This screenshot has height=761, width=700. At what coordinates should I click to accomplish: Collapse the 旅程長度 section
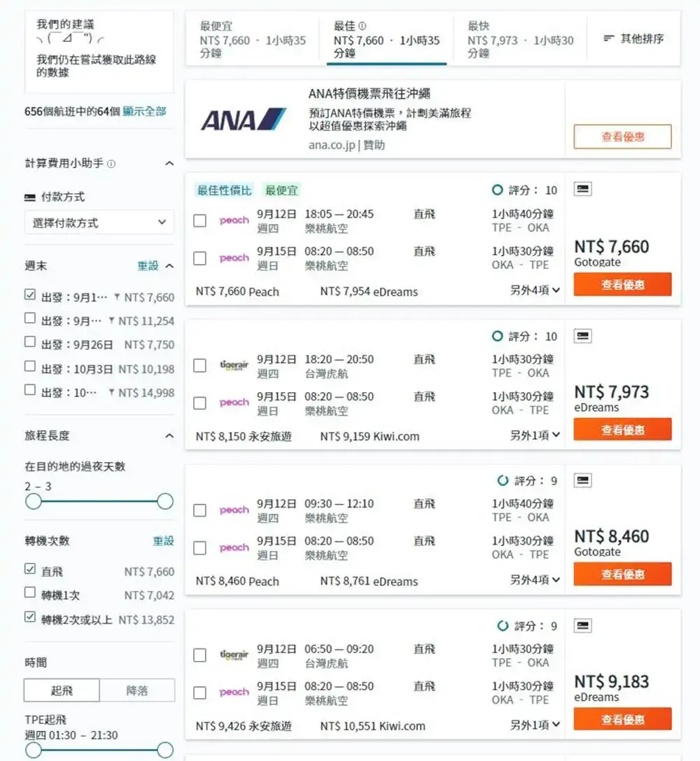point(169,436)
